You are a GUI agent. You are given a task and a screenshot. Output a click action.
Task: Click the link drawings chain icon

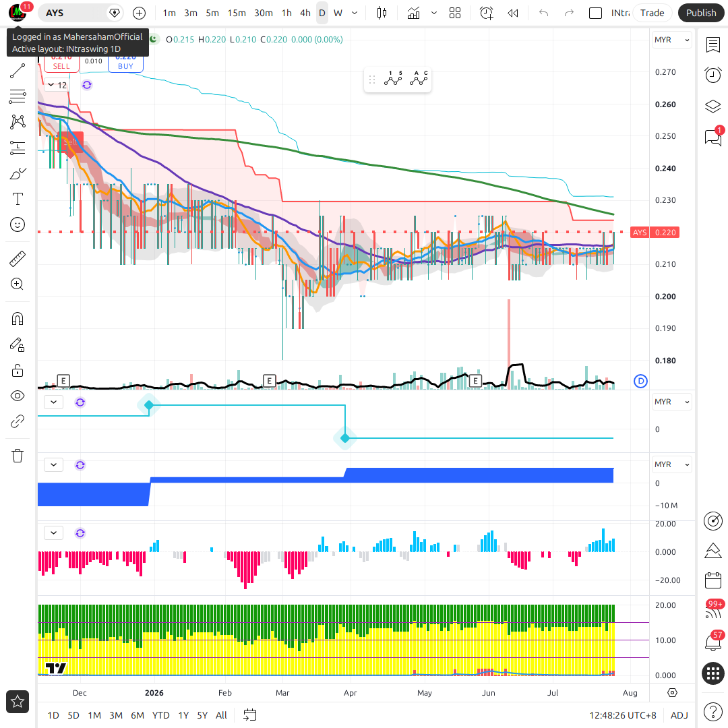18,421
